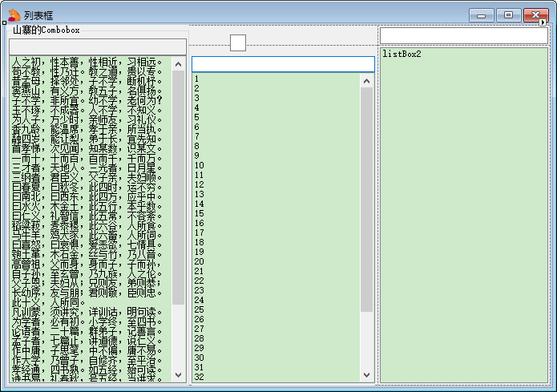
Task: Click the scrollbar thumb of the number list
Action: click(x=366, y=200)
